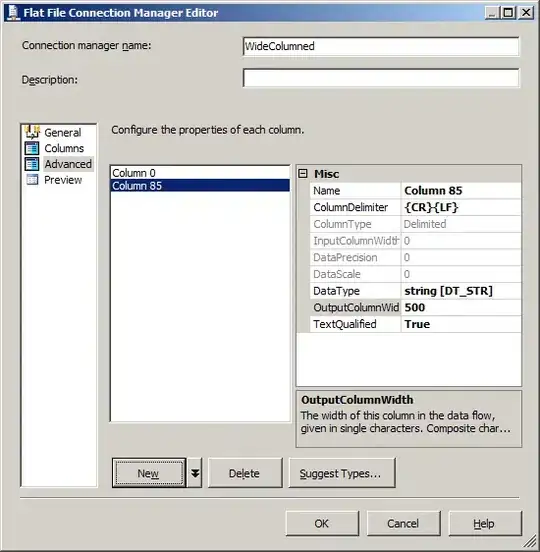The height and width of the screenshot is (552, 540).
Task: Click the Advanced page icon
Action: tap(32, 164)
